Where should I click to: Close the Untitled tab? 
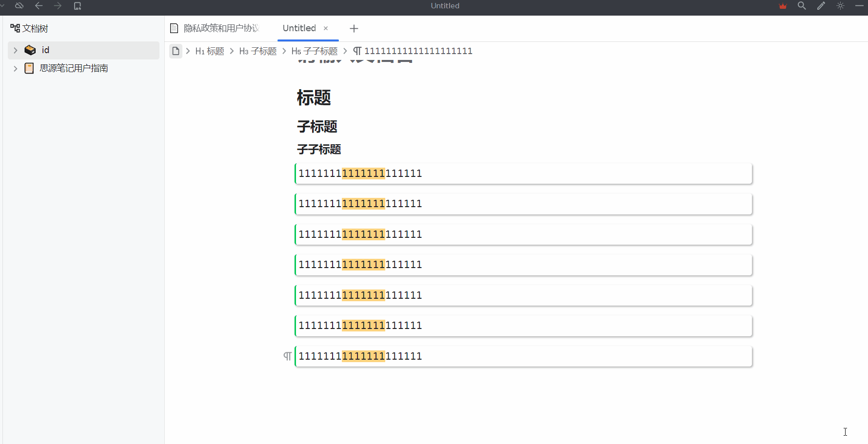326,28
